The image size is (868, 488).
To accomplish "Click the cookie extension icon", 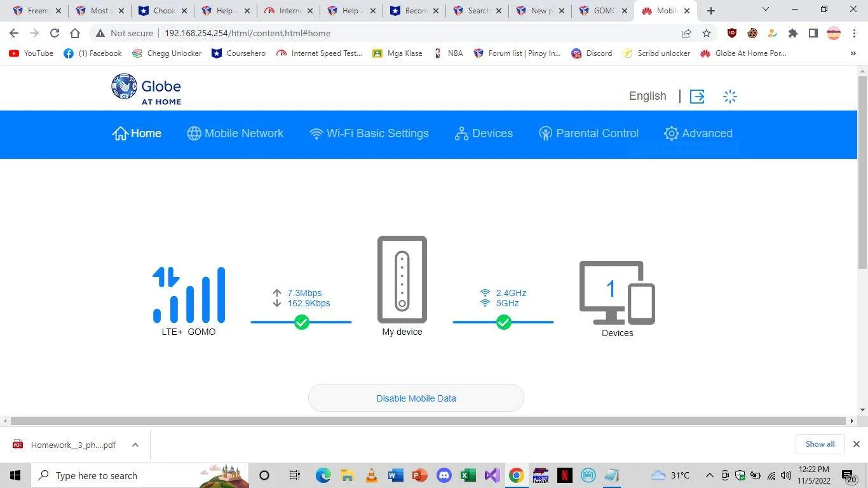I will coord(752,33).
